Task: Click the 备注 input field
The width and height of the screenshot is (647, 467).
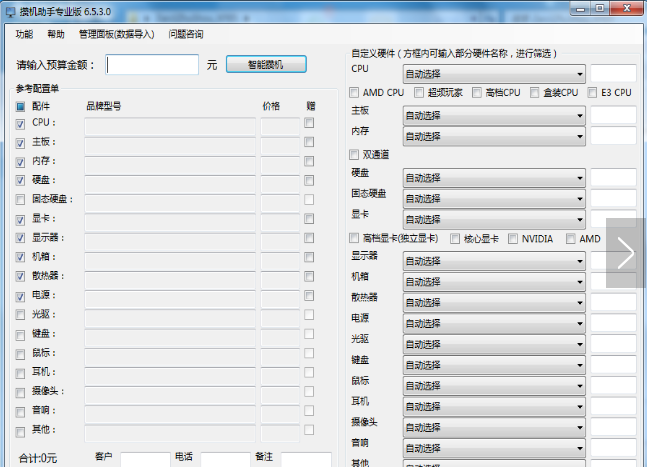Action: point(306,460)
